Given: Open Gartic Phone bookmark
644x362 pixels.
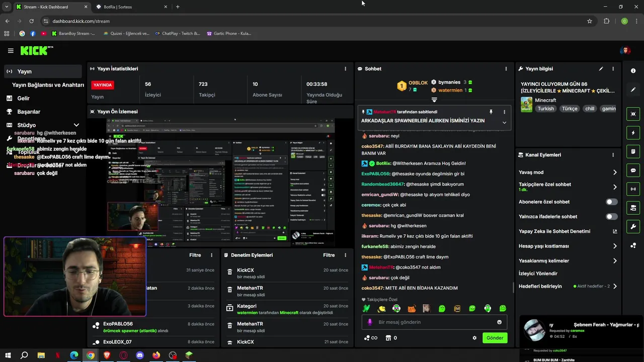Looking at the screenshot, I should click(x=229, y=34).
